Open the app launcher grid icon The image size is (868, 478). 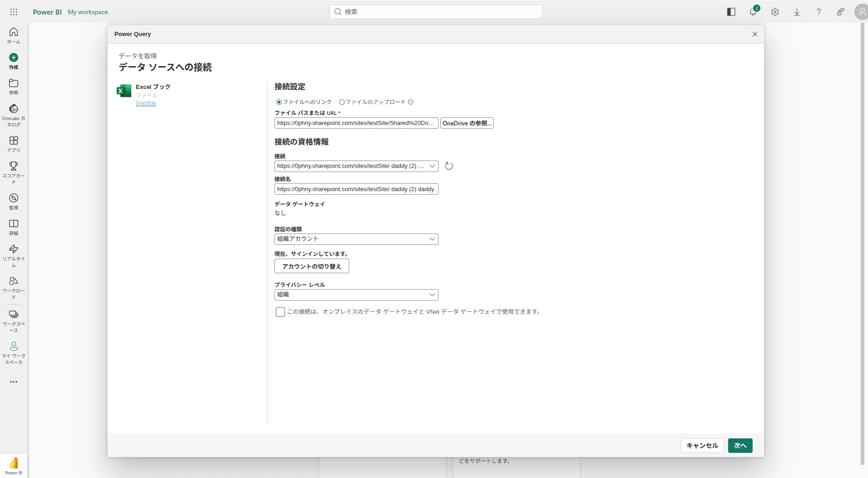14,12
